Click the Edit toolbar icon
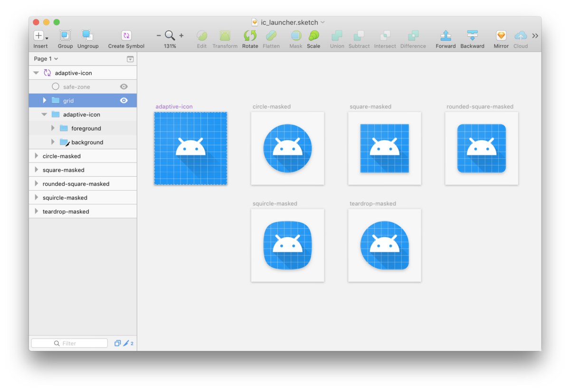This screenshot has height=392, width=570. [x=202, y=36]
